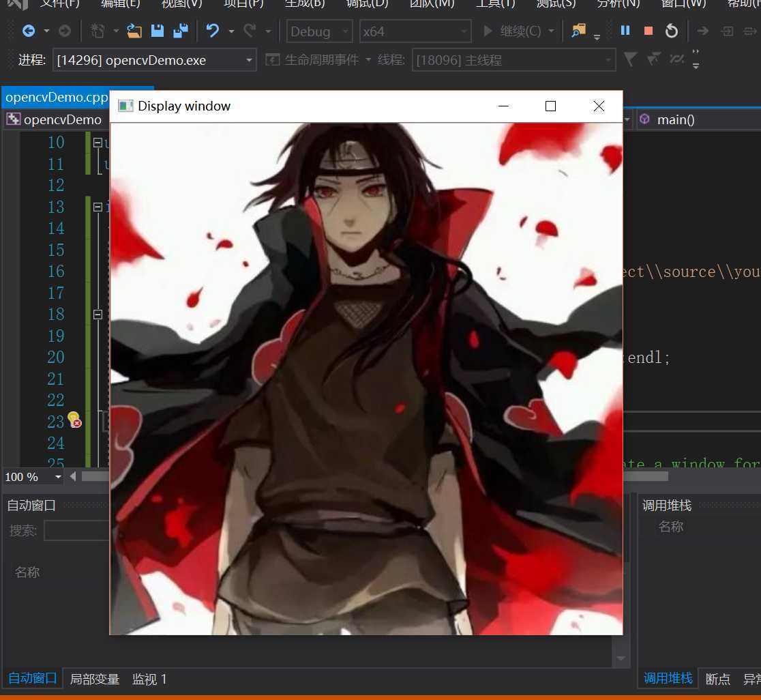This screenshot has width=761, height=700.
Task: Select the 调用堆栈 bottom tab
Action: point(668,678)
